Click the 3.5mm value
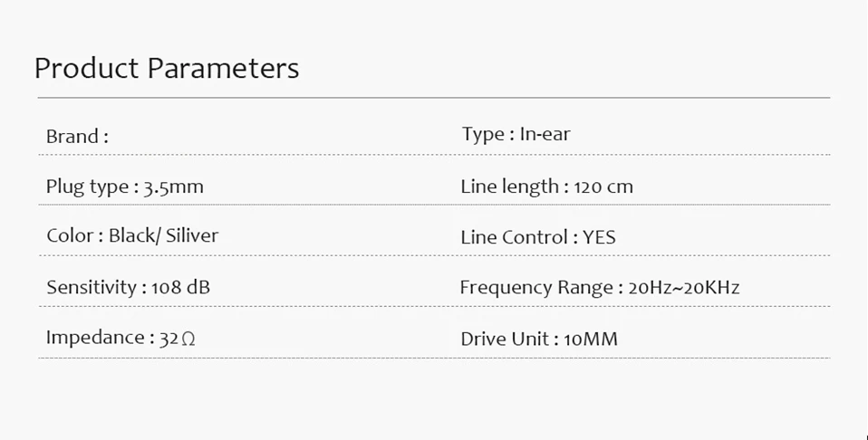The height and width of the screenshot is (440, 868). pyautogui.click(x=174, y=187)
